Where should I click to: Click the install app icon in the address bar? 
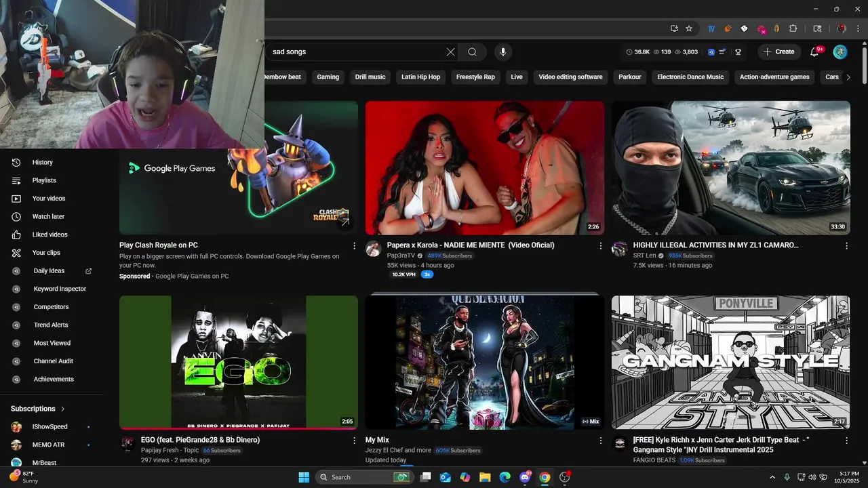click(x=674, y=28)
